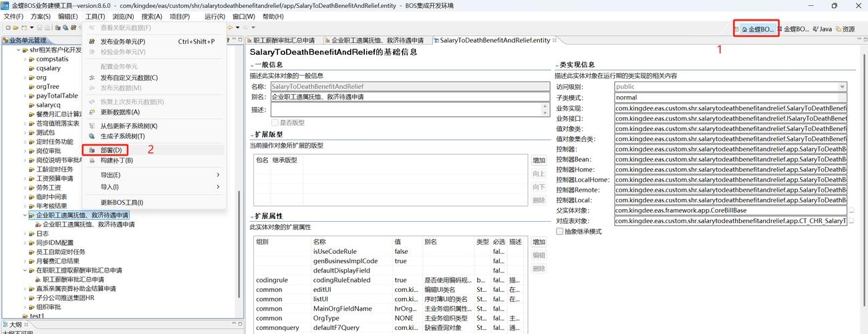
Task: Choose 发布自定义元数据(C) menu entry
Action: (154, 77)
